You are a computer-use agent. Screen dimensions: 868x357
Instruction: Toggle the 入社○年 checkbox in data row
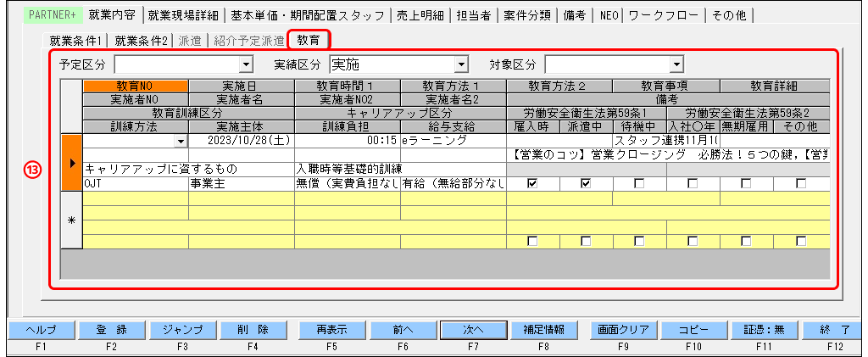pyautogui.click(x=693, y=184)
